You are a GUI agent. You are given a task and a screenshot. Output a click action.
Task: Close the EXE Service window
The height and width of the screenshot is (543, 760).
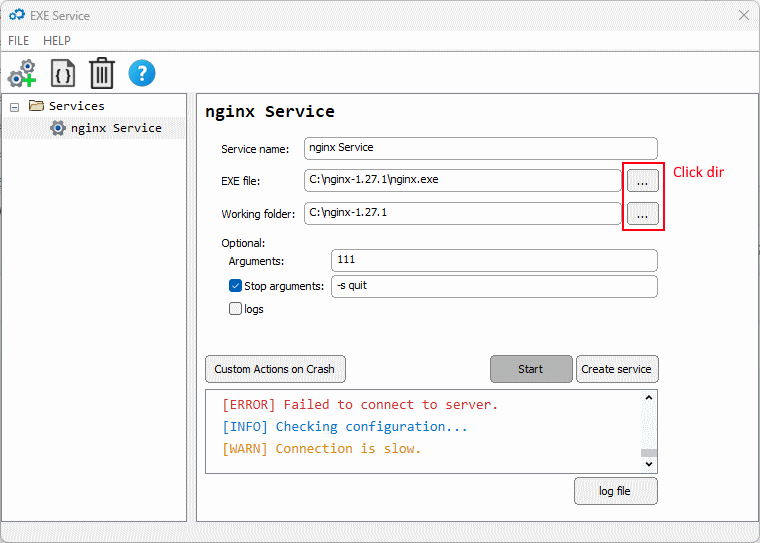point(744,16)
